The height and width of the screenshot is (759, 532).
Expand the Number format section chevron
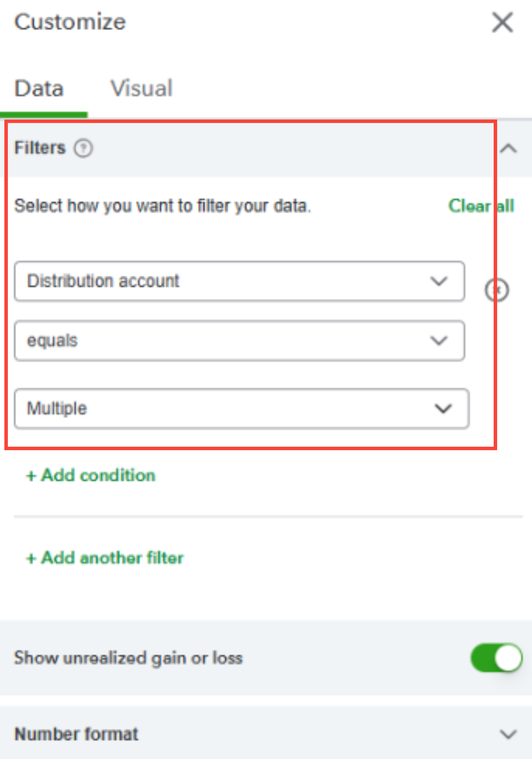[508, 735]
